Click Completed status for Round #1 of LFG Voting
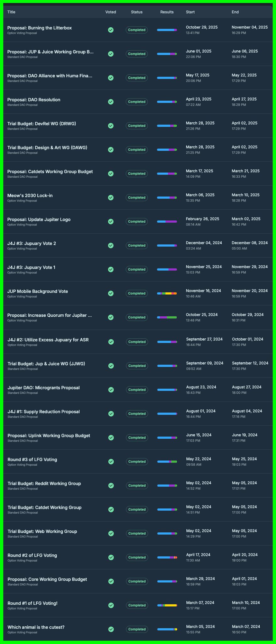The width and height of the screenshot is (276, 644). (x=137, y=605)
